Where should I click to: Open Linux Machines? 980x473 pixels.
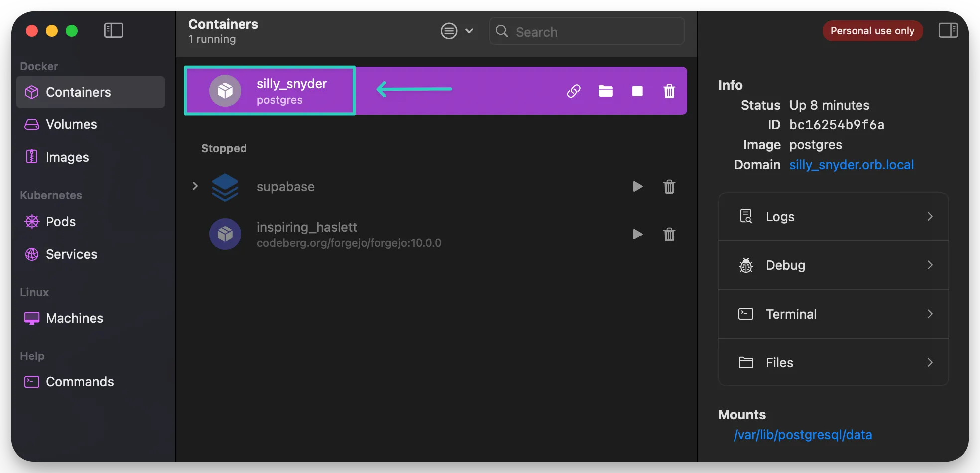(91, 318)
